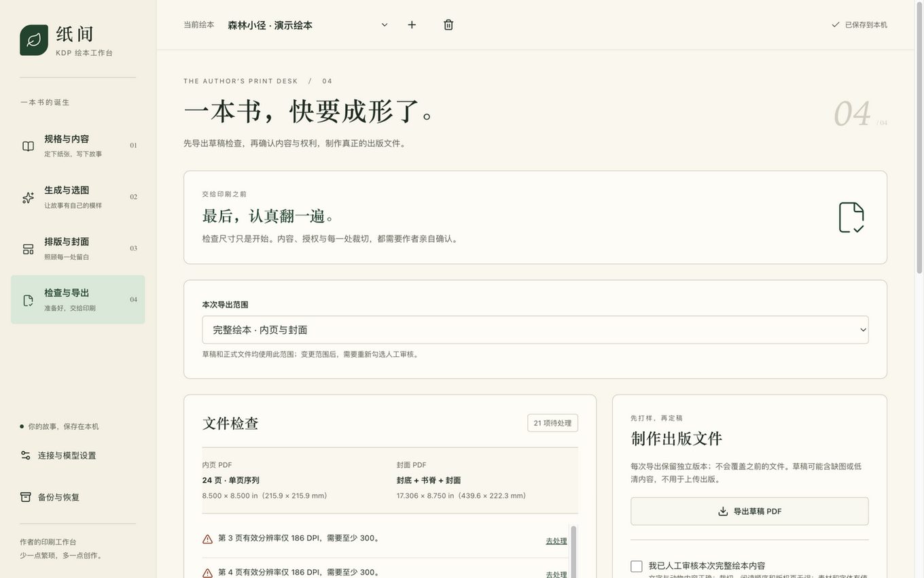Image resolution: width=924 pixels, height=578 pixels.
Task: Click the 封面 PDF label
Action: [x=412, y=465]
